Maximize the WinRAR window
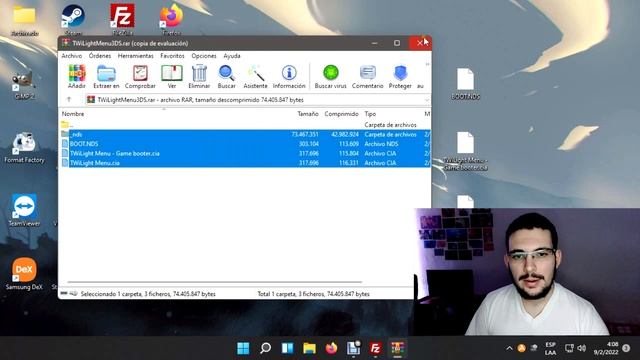Viewport: 640px width, 360px height. (x=397, y=43)
